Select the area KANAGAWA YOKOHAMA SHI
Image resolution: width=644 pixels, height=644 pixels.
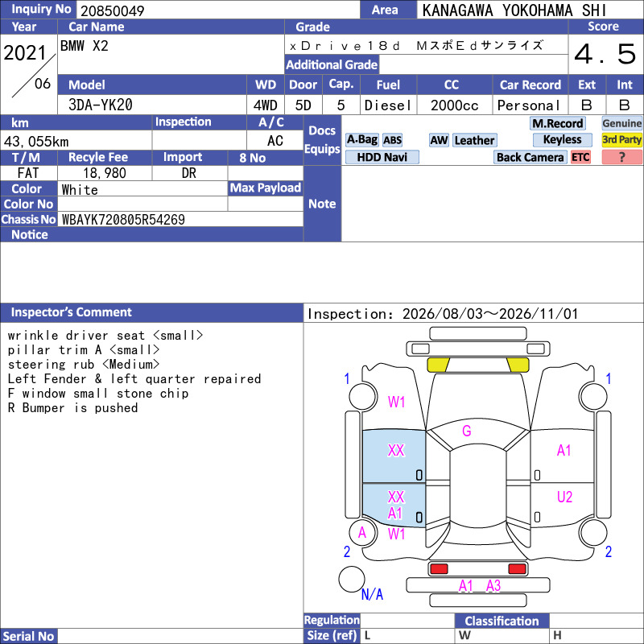pos(514,10)
